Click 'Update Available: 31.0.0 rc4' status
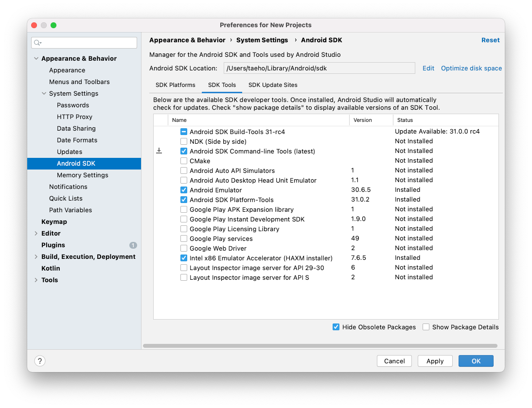Image resolution: width=532 pixels, height=408 pixels. coord(437,132)
